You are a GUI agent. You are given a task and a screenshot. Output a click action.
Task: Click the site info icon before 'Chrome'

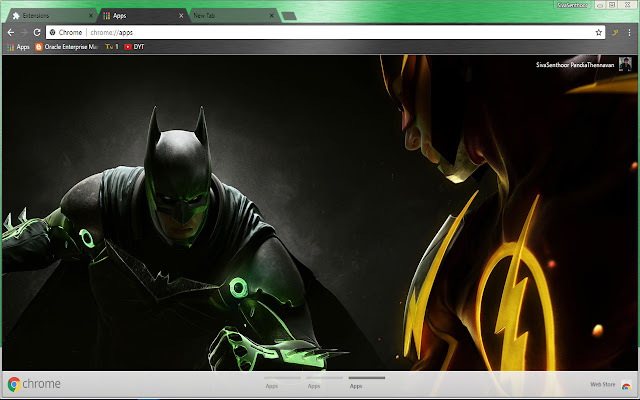point(52,32)
